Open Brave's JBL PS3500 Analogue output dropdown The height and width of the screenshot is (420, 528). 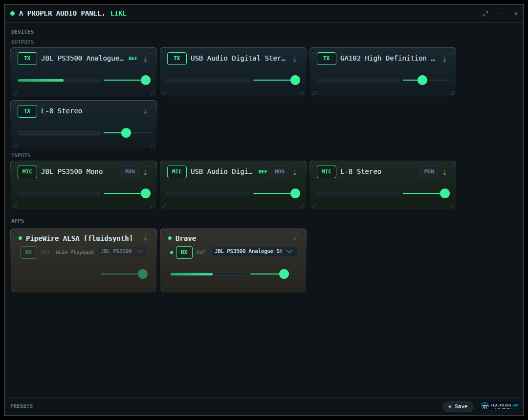pos(254,252)
